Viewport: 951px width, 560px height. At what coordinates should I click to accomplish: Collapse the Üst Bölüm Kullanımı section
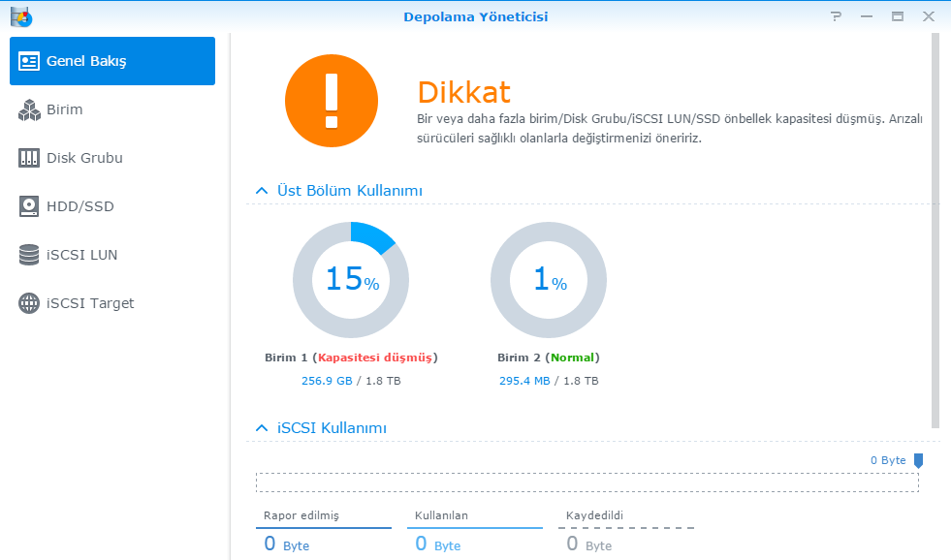[x=261, y=191]
